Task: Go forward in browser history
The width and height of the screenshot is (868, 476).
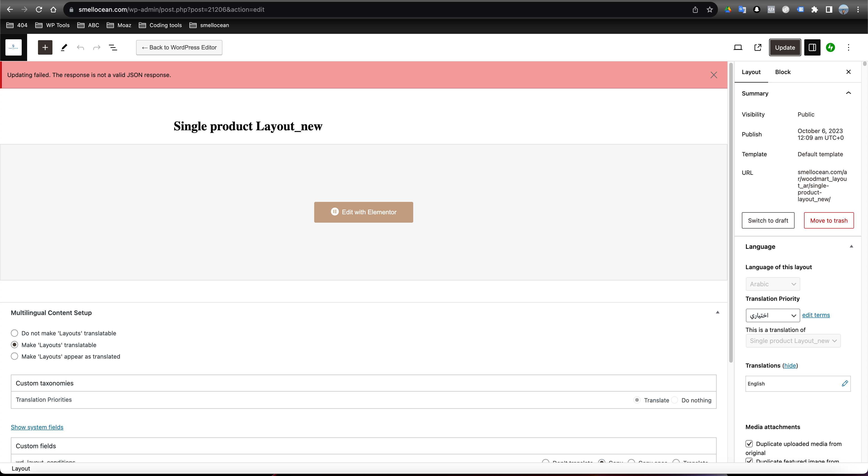Action: tap(24, 9)
